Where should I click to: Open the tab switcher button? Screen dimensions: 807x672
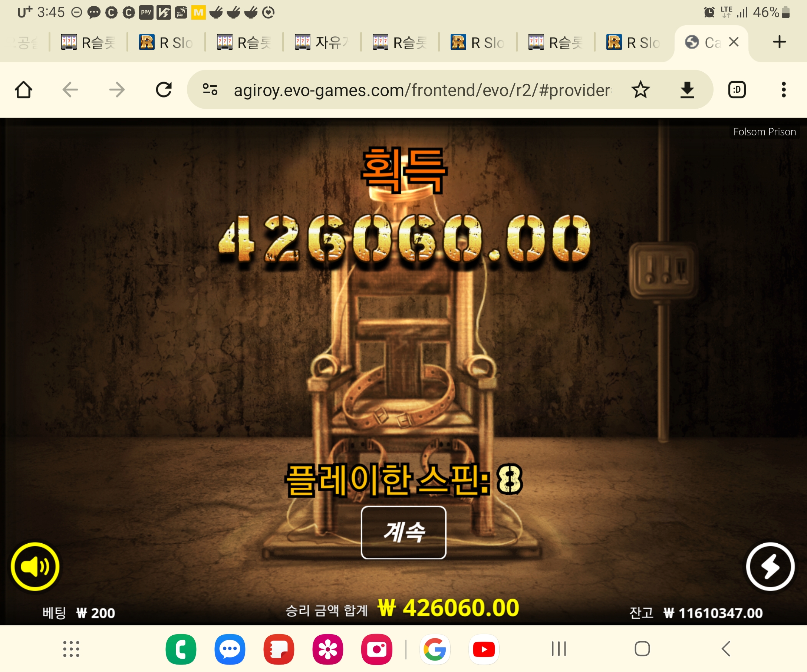(737, 90)
